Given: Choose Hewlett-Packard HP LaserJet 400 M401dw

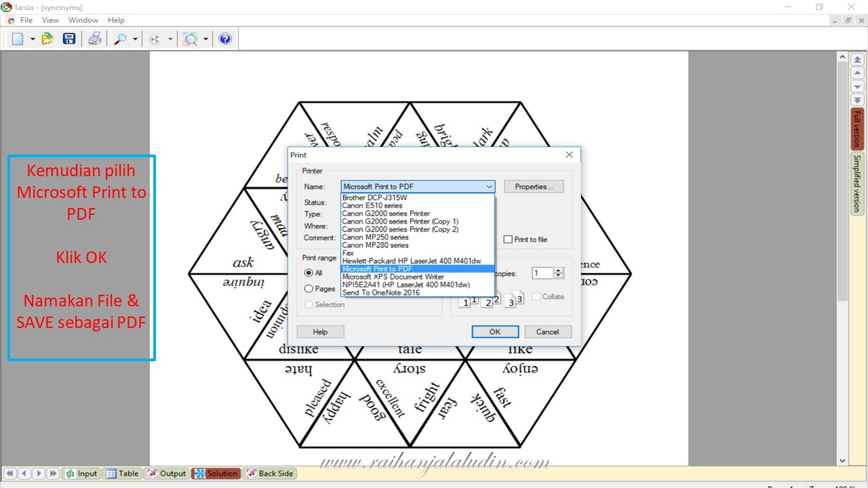Looking at the screenshot, I should pyautogui.click(x=418, y=261).
